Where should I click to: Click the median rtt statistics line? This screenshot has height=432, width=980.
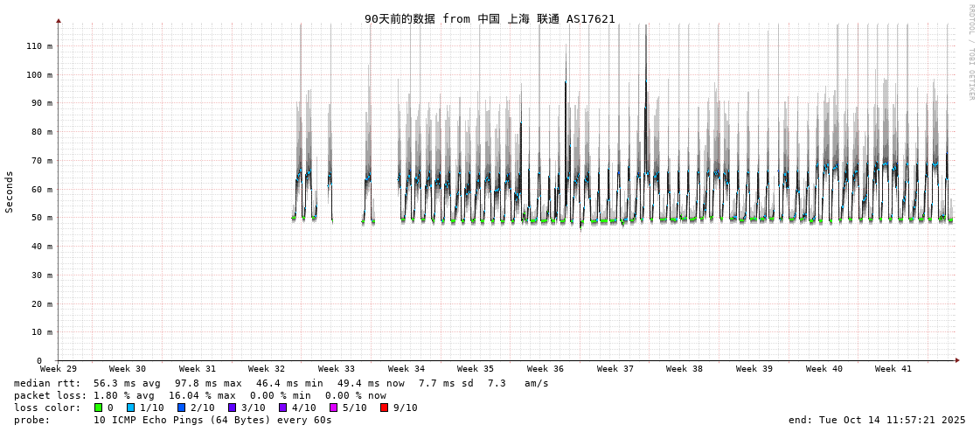point(281,383)
